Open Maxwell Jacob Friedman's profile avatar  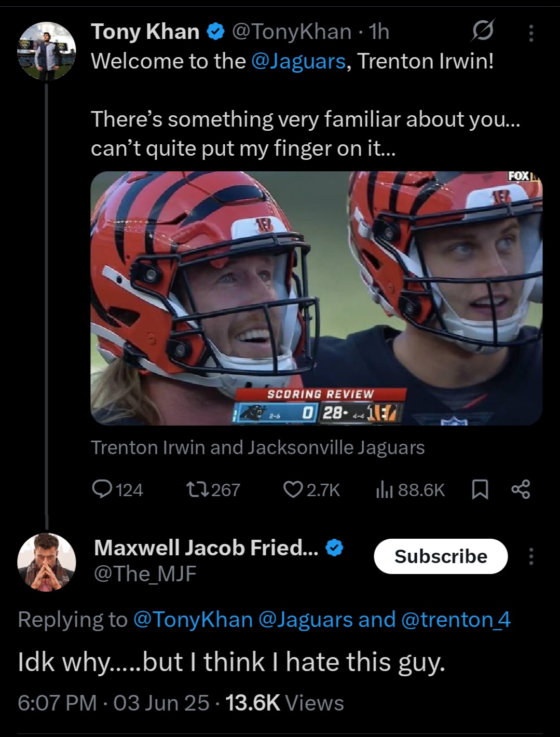click(47, 562)
